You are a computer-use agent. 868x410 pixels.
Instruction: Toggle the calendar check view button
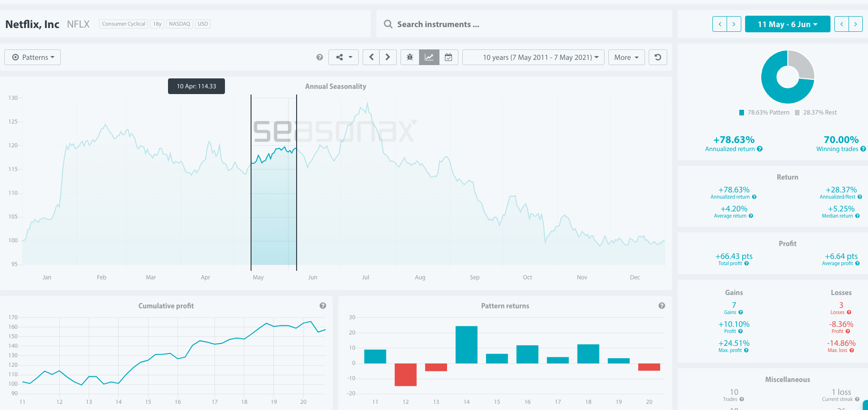click(448, 57)
